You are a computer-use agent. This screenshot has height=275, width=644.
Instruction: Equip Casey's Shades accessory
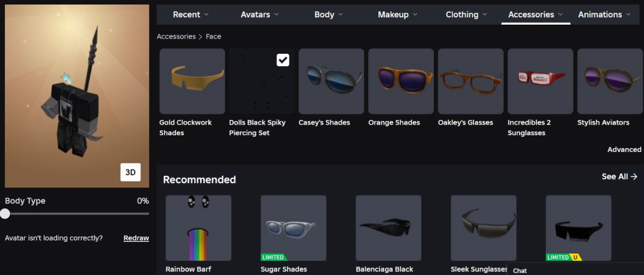pos(331,81)
